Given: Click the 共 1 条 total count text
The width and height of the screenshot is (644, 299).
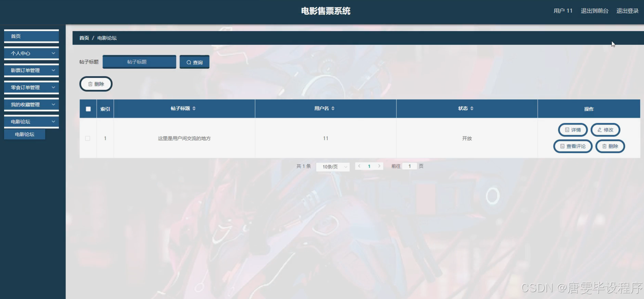Looking at the screenshot, I should pyautogui.click(x=304, y=166).
